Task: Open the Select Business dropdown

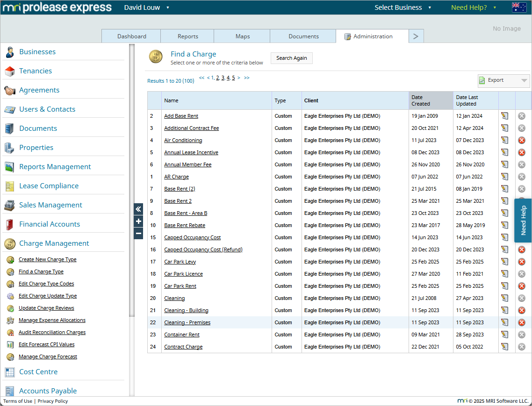Action: point(403,7)
